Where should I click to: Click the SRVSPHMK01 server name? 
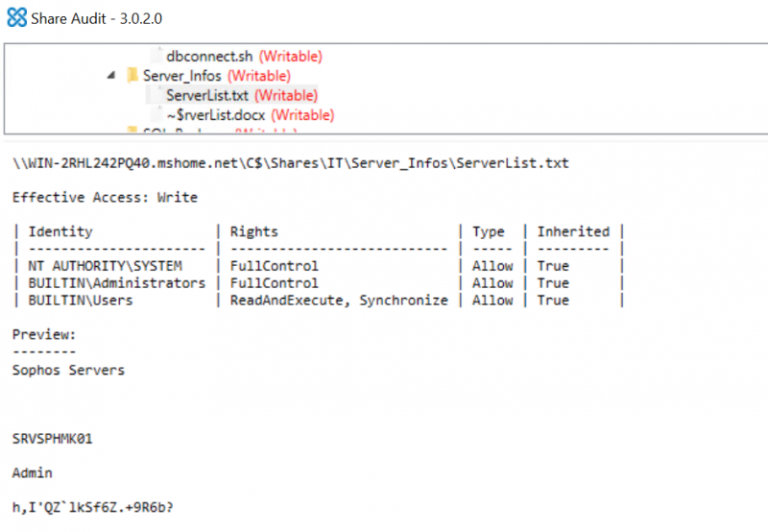click(53, 439)
